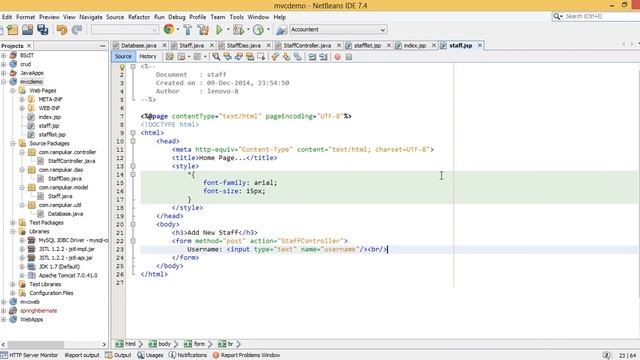The height and width of the screenshot is (360, 640).
Task: Click the Build Project hammer icon
Action: [x=187, y=30]
